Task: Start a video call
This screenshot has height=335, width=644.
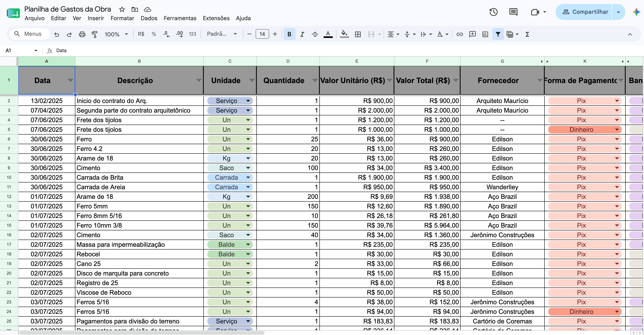Action: [x=535, y=12]
